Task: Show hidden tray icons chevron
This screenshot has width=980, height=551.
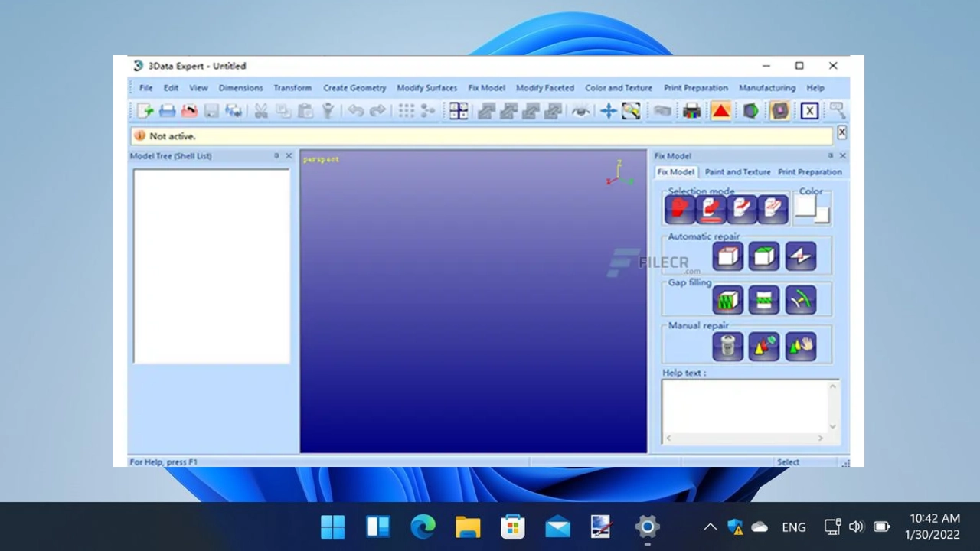Action: pos(710,527)
